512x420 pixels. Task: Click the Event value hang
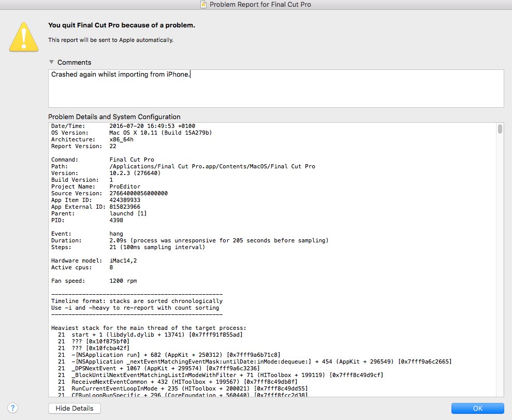116,234
